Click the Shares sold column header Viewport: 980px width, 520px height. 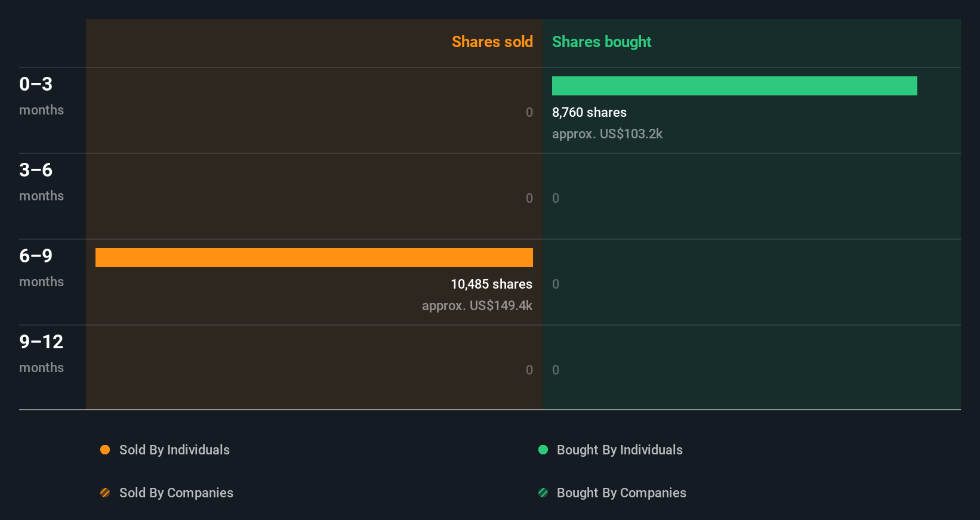pos(492,42)
